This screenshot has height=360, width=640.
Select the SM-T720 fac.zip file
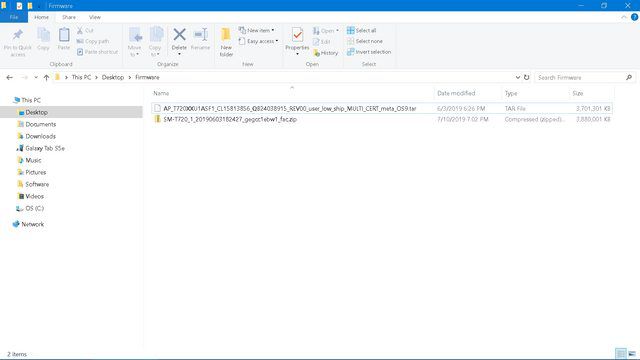[x=382, y=119]
